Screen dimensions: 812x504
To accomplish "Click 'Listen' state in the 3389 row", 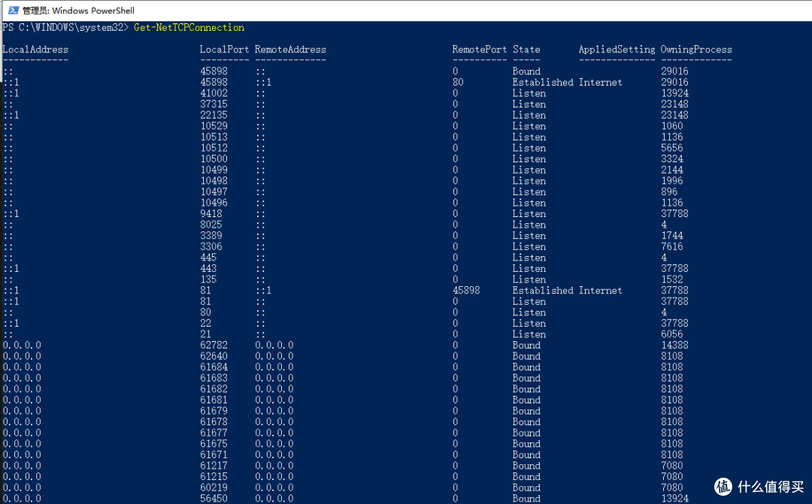I will 529,235.
